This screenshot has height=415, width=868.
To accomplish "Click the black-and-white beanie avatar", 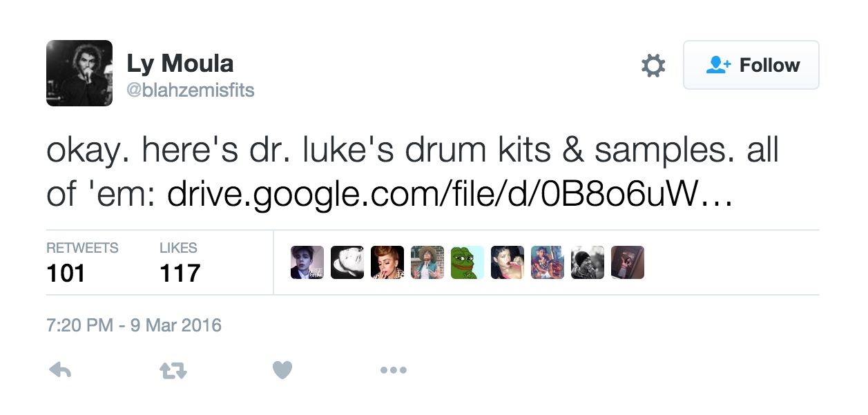I will [588, 262].
